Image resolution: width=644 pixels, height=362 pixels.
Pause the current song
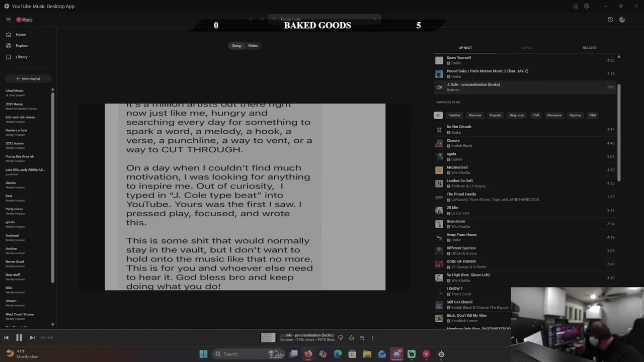point(19,338)
